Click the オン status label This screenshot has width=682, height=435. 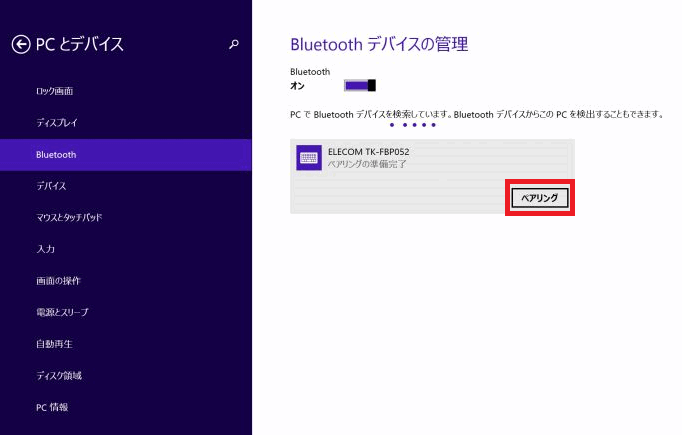point(298,86)
